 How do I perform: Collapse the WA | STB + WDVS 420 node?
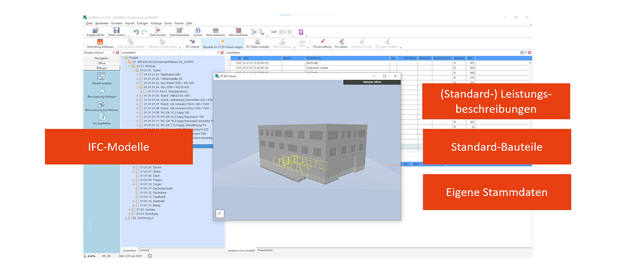coord(137,87)
